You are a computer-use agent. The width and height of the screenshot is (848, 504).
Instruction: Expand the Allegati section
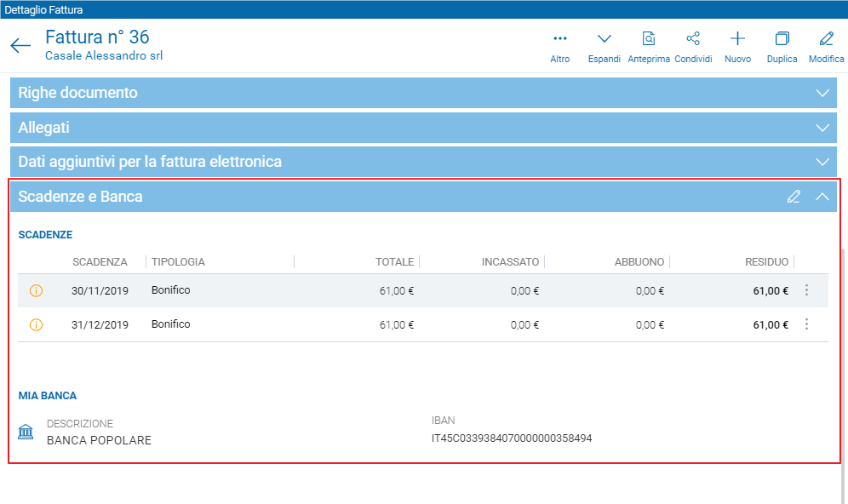coord(822,129)
